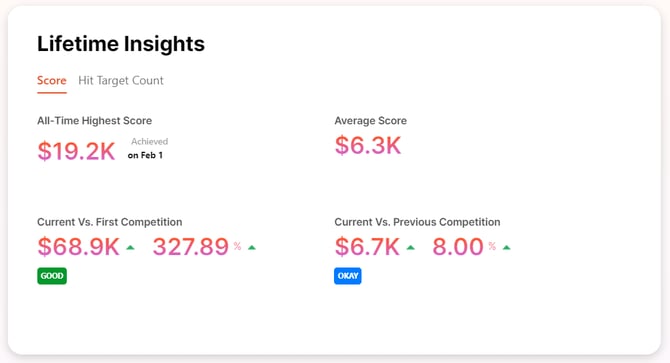Click the green up arrow beside $68.9K
Screen dimensions: 670x363
[x=130, y=247]
